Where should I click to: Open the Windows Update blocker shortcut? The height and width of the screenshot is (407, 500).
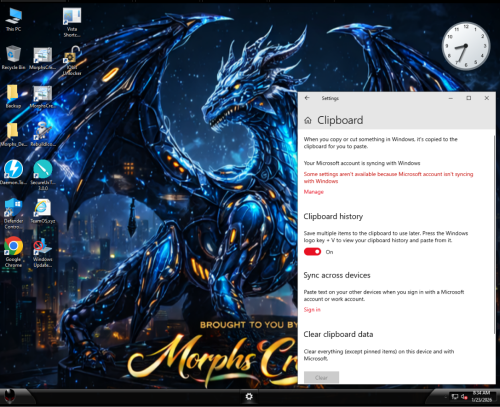[42, 253]
